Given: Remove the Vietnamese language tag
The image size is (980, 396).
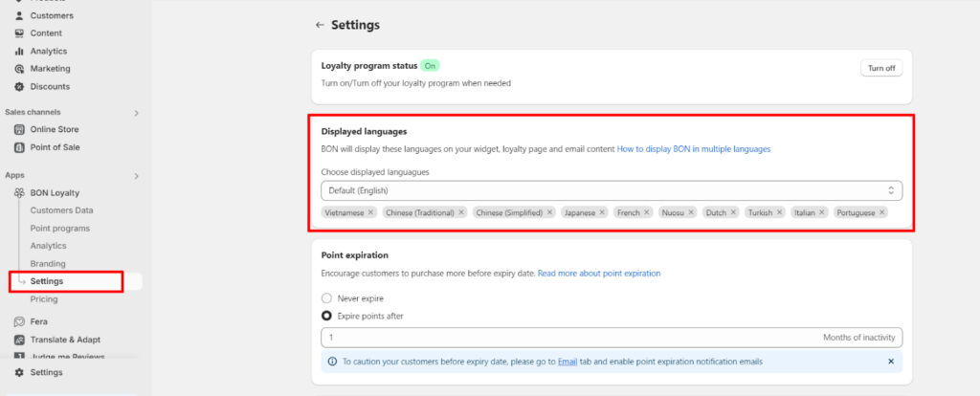Looking at the screenshot, I should tap(370, 212).
